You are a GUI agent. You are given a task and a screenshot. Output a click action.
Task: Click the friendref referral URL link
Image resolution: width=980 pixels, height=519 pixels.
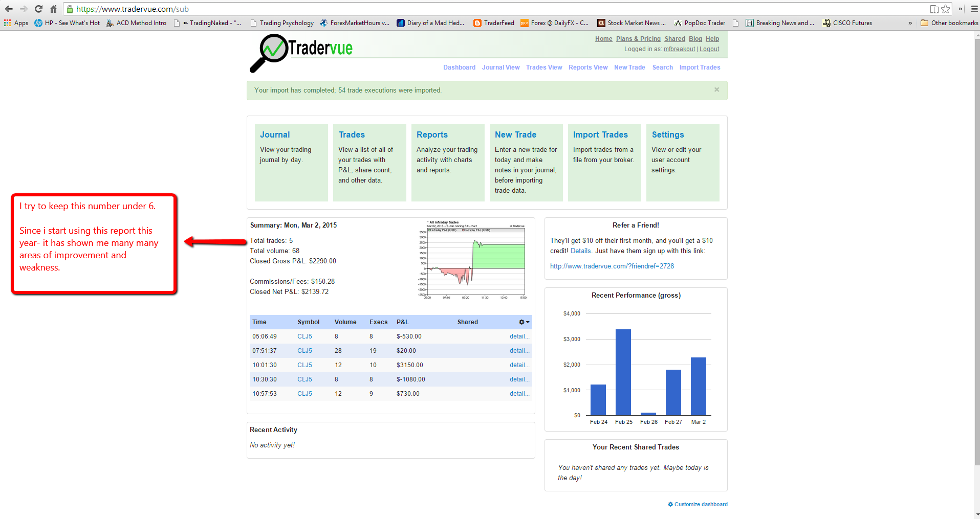612,266
